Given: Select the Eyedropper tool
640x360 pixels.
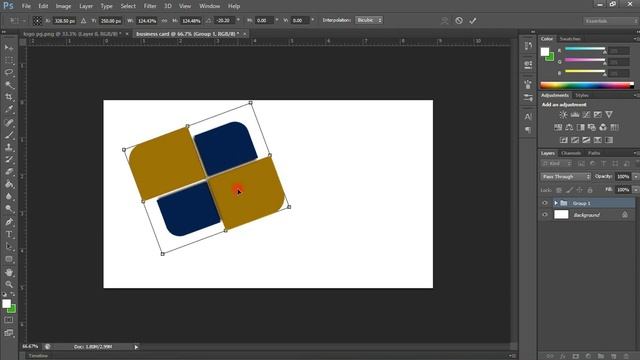Looking at the screenshot, I should [x=9, y=109].
